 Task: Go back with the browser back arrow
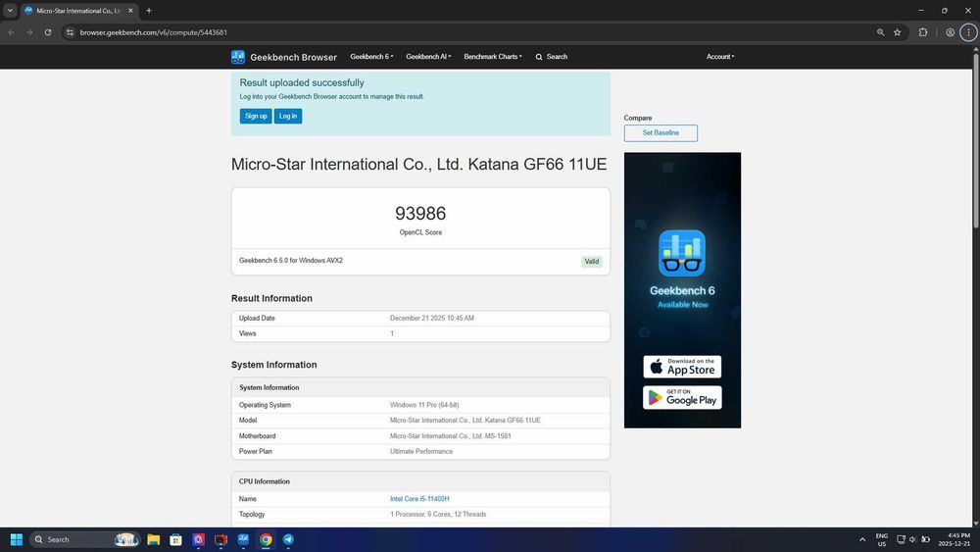(x=11, y=32)
